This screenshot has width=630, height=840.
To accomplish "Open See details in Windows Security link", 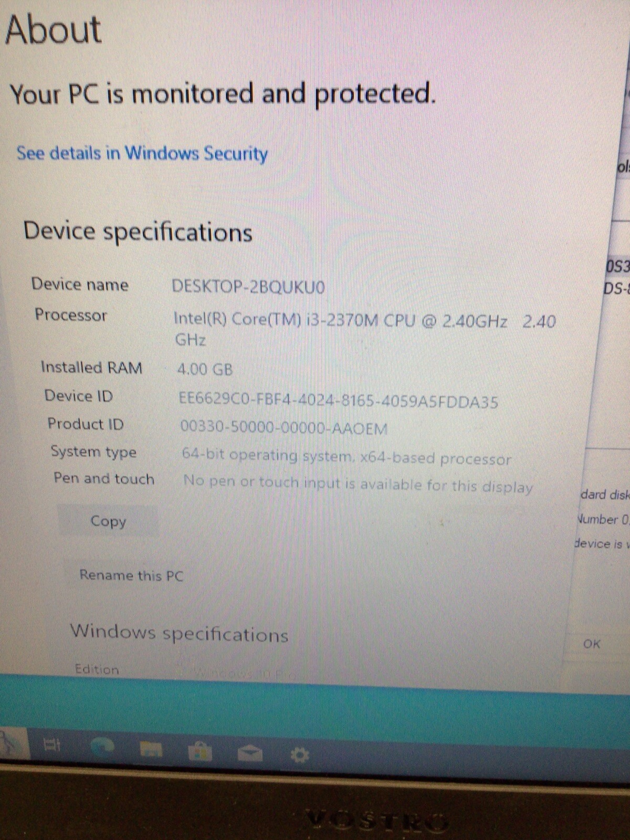I will (142, 153).
